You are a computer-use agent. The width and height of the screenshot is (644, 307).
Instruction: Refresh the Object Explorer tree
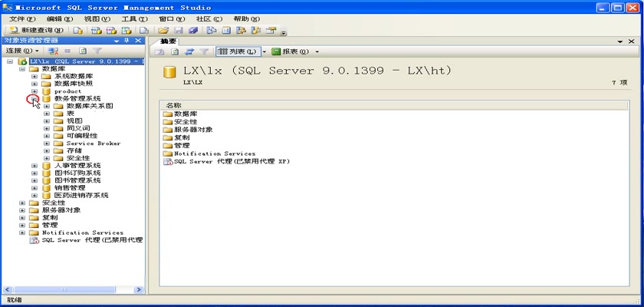pyautogui.click(x=83, y=51)
